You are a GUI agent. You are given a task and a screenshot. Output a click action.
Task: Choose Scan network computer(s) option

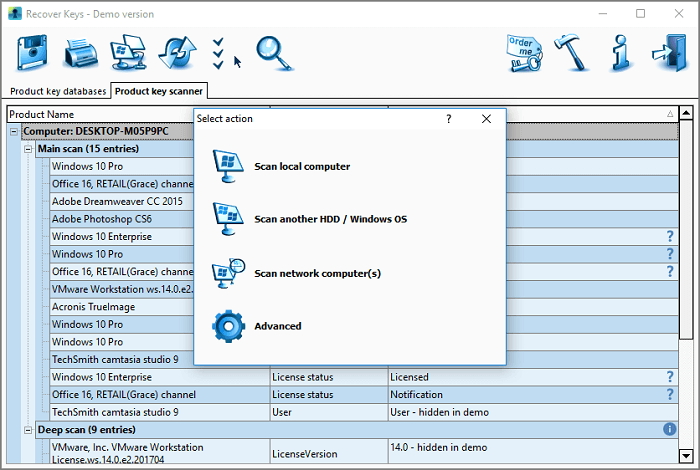point(316,273)
